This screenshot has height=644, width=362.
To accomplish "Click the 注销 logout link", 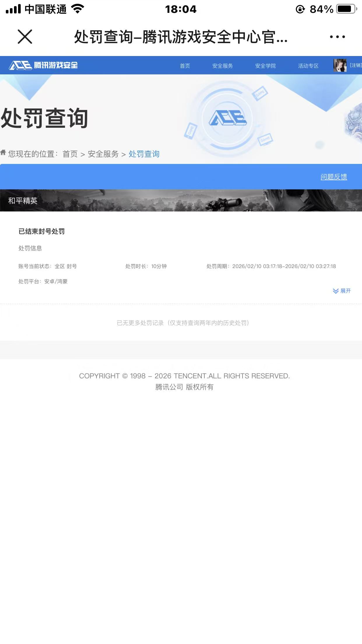I will [x=356, y=65].
